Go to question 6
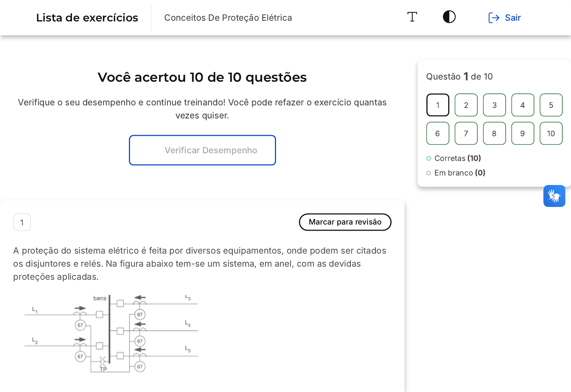This screenshot has width=571, height=392. (x=438, y=133)
